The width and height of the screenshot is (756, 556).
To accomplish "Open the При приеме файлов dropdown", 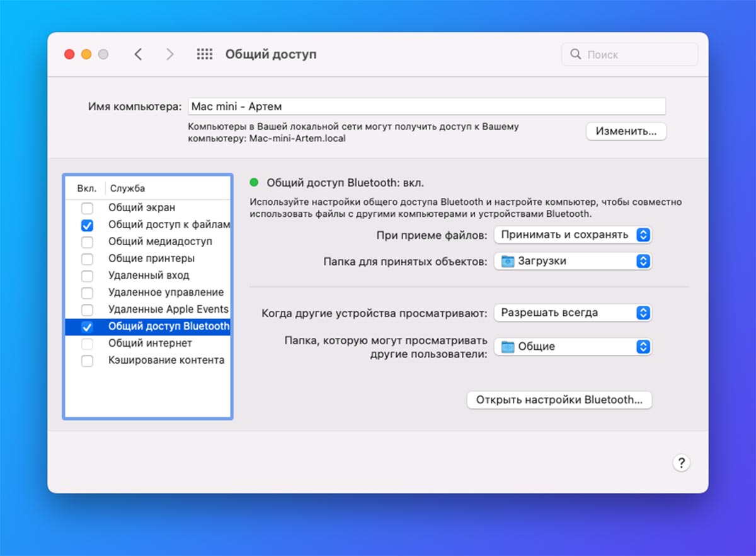I will tap(572, 235).
